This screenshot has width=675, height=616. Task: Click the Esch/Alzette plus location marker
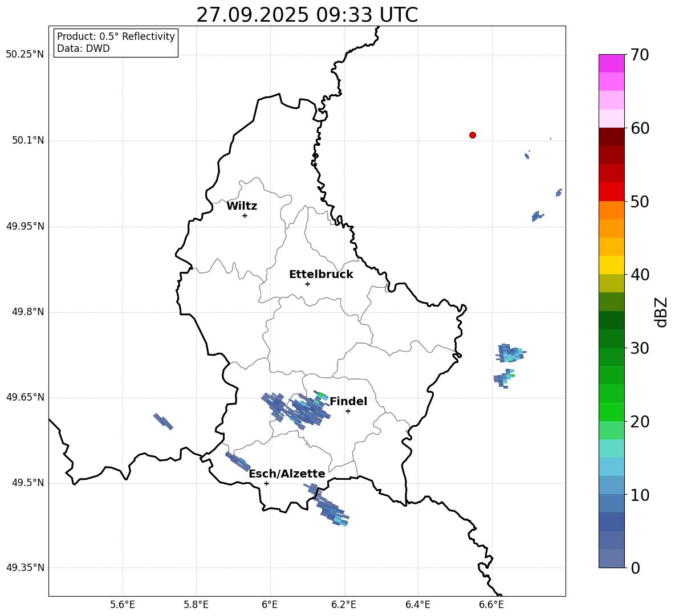tap(266, 483)
